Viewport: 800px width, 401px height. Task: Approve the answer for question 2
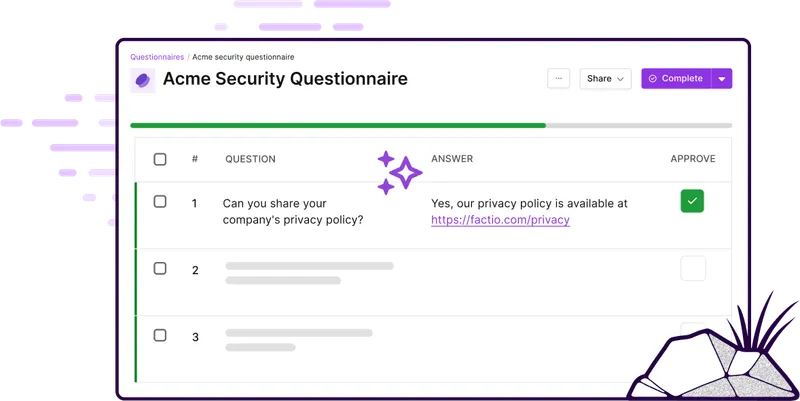[x=693, y=268]
